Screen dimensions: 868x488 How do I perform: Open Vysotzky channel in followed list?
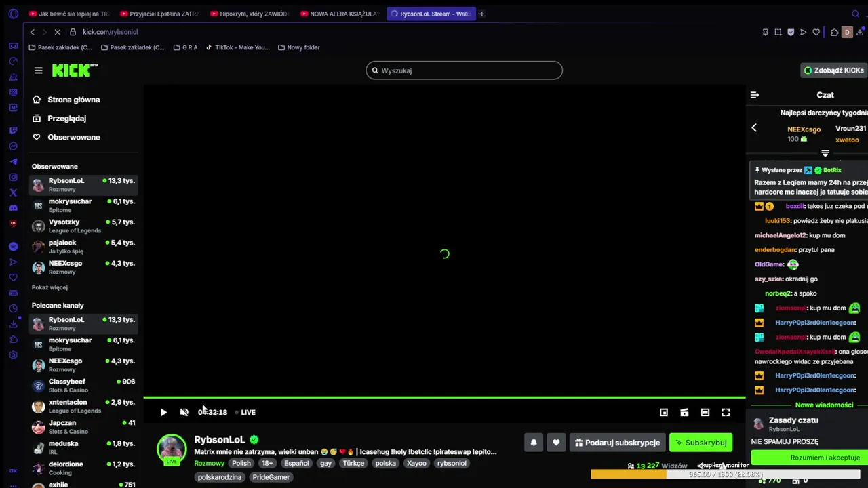coord(83,226)
